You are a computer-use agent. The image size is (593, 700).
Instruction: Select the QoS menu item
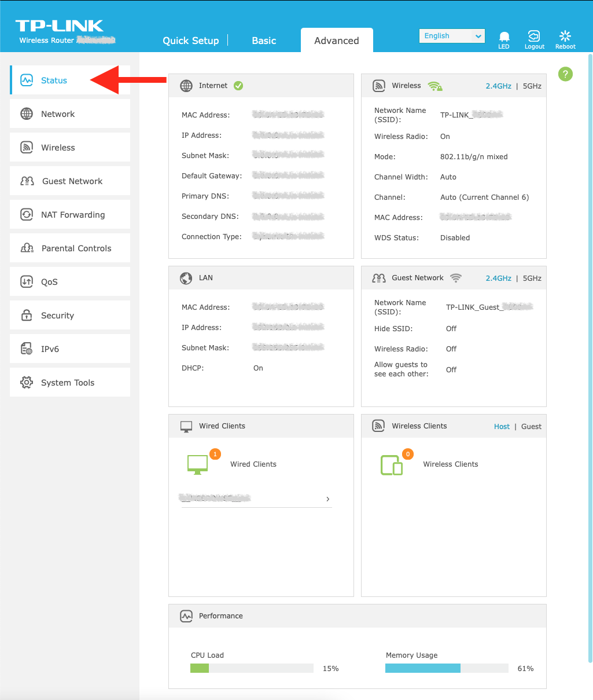pos(70,282)
